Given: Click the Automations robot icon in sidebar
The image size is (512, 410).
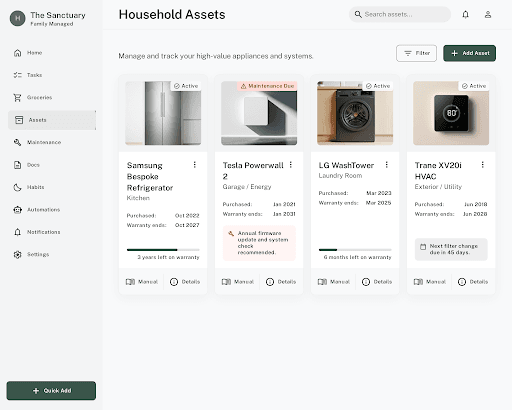Looking at the screenshot, I should (x=18, y=210).
